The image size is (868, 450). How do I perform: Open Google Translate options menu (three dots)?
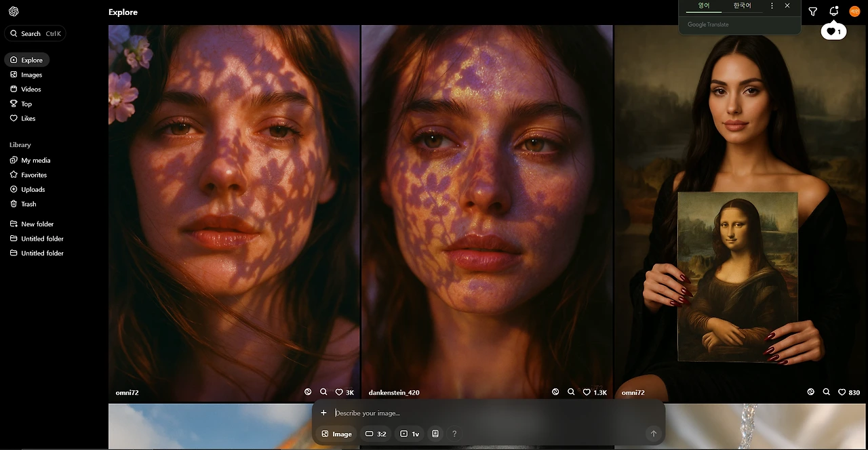[772, 5]
